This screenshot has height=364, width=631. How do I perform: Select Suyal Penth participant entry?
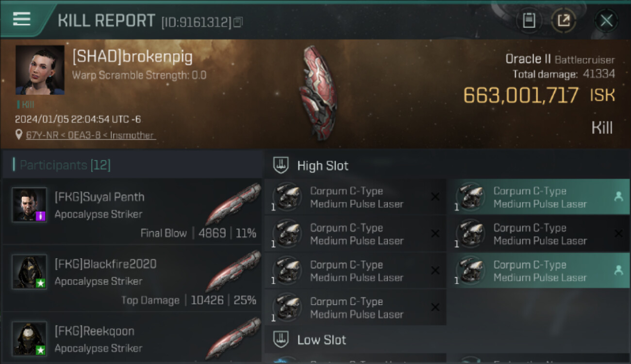[x=132, y=212]
